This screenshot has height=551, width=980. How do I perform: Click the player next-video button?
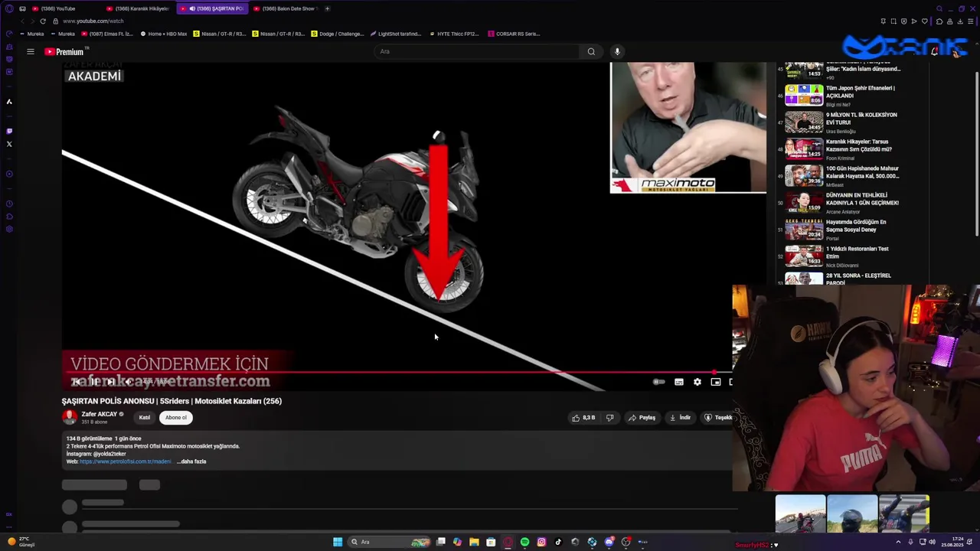pos(111,382)
